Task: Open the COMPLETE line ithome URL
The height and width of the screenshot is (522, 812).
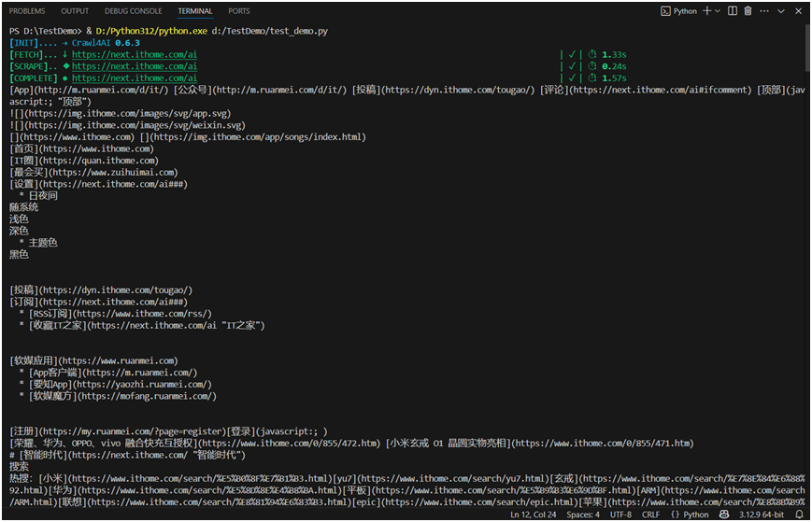Action: [135, 78]
